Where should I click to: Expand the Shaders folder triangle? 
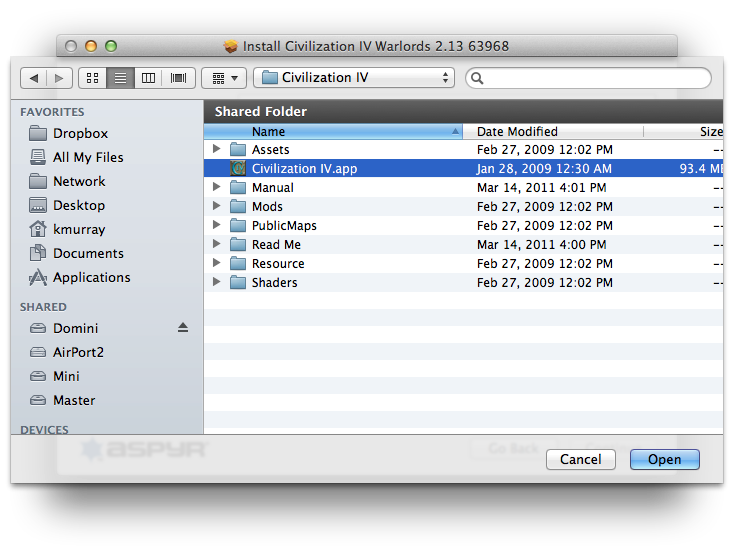pos(216,282)
